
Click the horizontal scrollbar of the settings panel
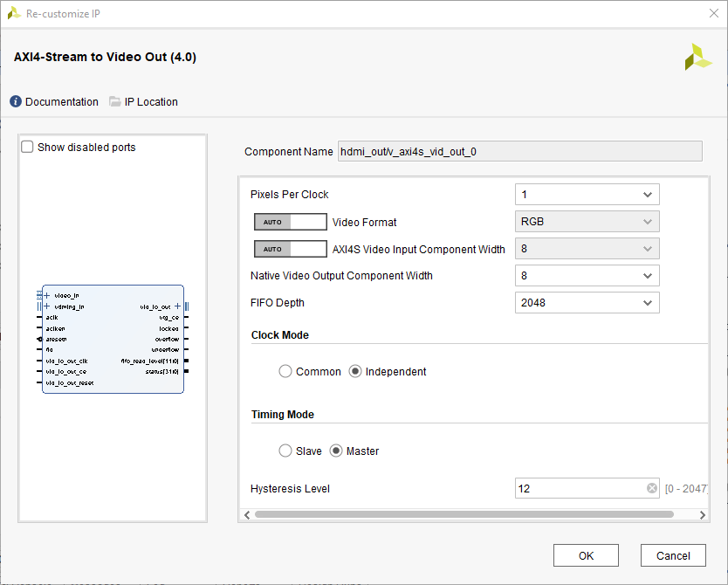(x=463, y=514)
